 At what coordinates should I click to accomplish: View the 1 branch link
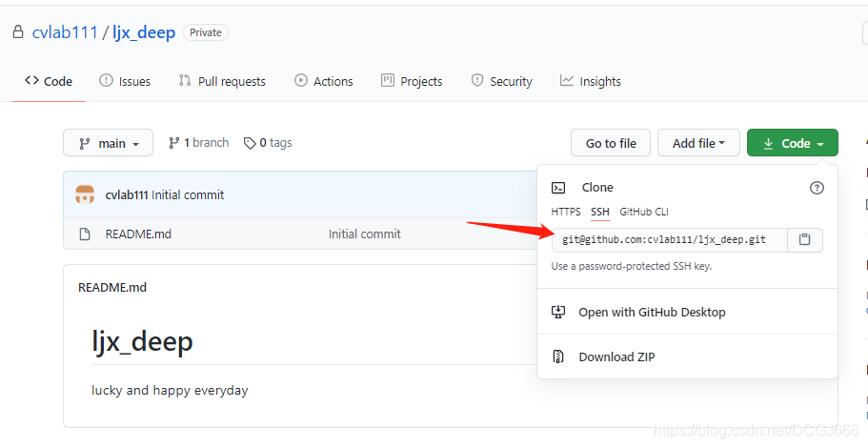[199, 143]
